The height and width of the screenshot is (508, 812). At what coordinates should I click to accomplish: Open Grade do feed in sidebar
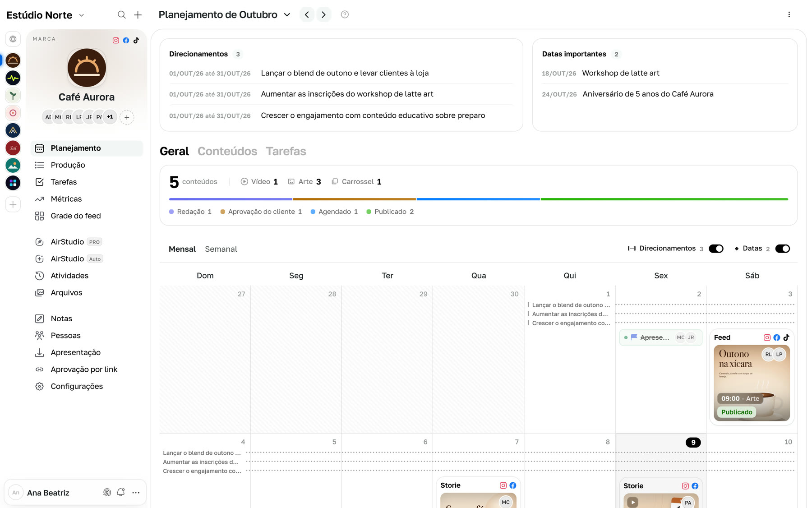[87, 216]
